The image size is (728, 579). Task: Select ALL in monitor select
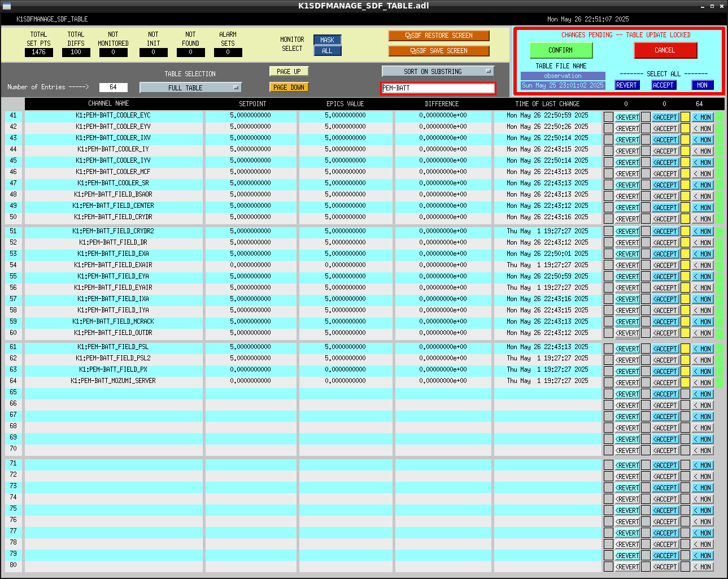pos(328,51)
